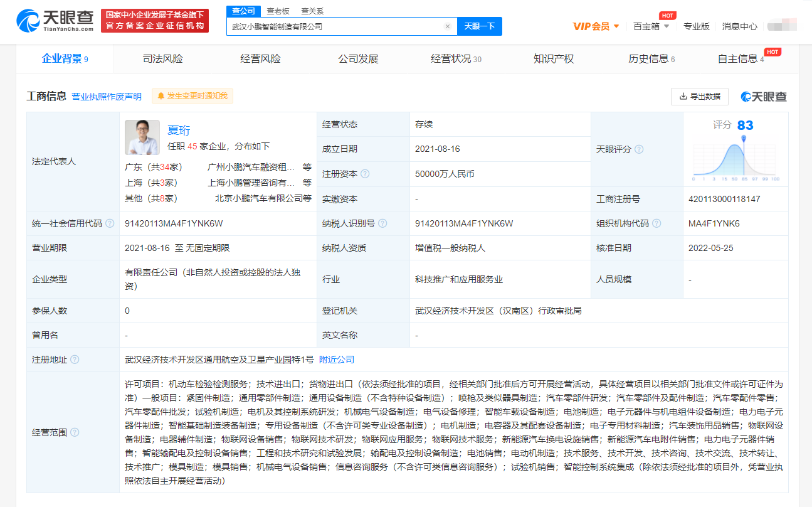The width and height of the screenshot is (812, 507).
Task: Click inside the company search input field
Action: point(339,26)
